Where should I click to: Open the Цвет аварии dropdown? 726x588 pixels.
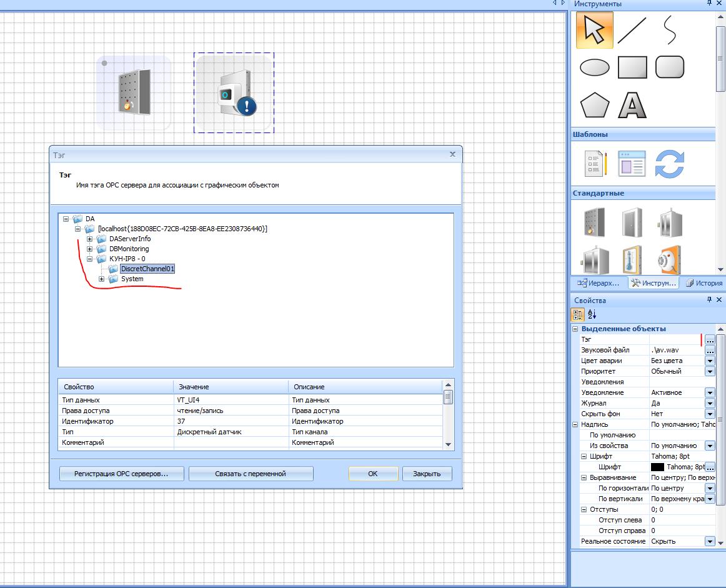click(x=710, y=361)
